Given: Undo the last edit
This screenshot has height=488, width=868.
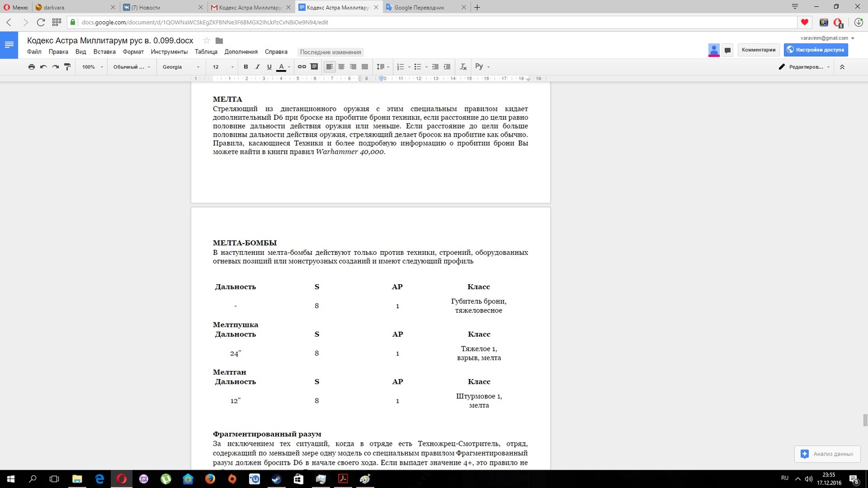Looking at the screenshot, I should point(43,67).
